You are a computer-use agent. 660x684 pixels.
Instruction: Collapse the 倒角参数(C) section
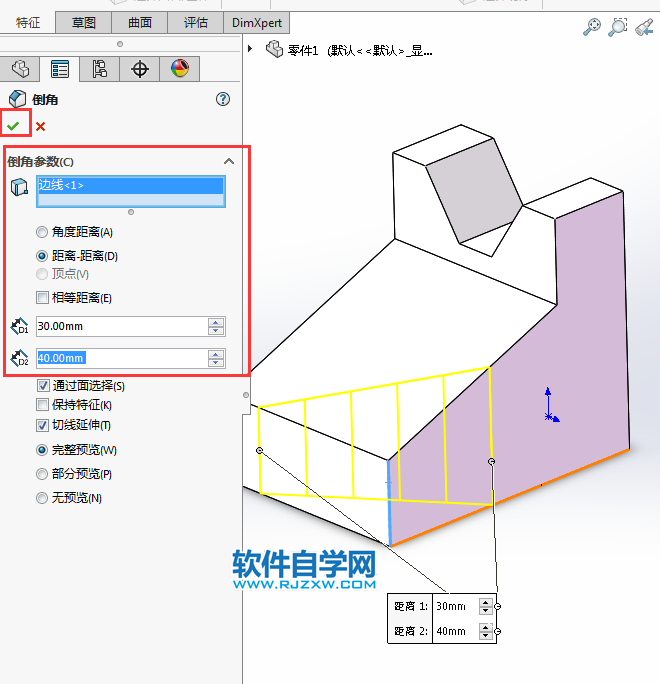[229, 161]
